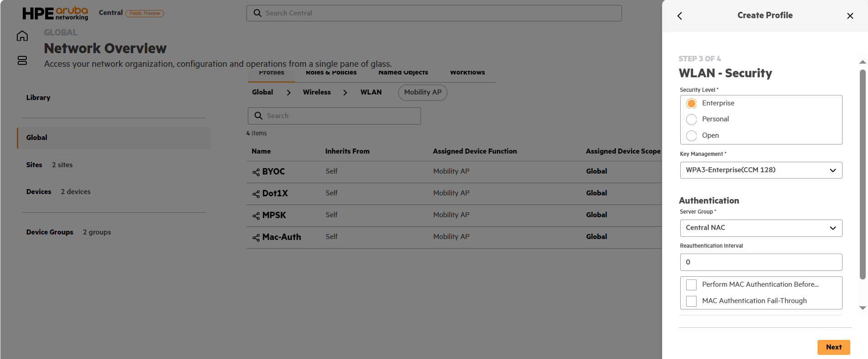This screenshot has width=868, height=359.
Task: Select Library in the left sidebar
Action: tap(38, 98)
